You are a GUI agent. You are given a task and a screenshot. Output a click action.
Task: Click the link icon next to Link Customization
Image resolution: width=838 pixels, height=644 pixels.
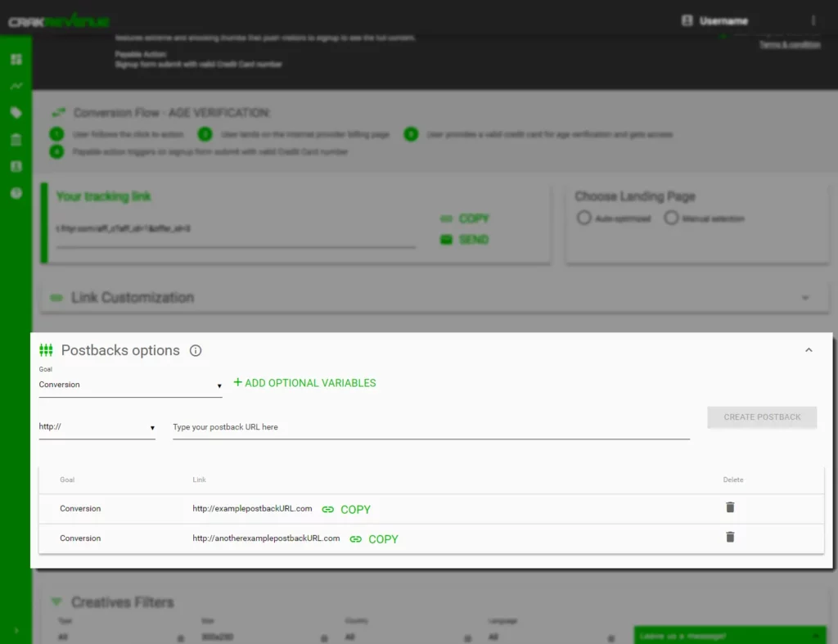click(x=55, y=297)
